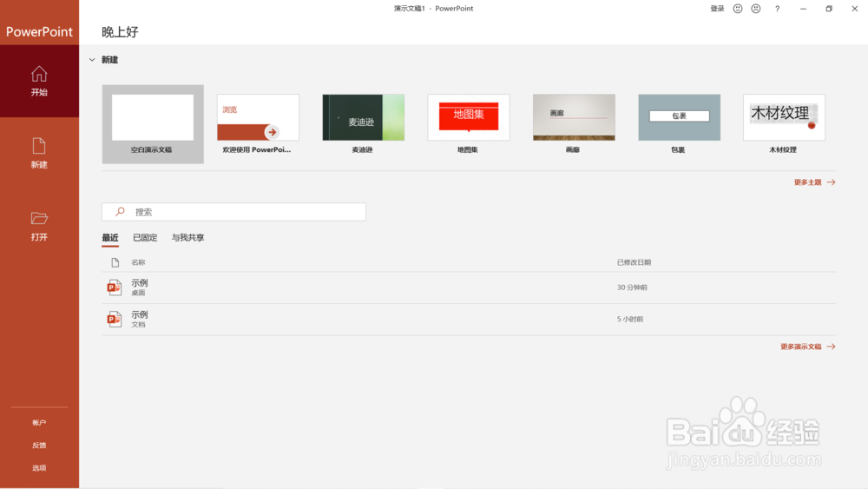Close the PowerPoint window
Viewport: 868px width, 489px height.
click(x=855, y=9)
